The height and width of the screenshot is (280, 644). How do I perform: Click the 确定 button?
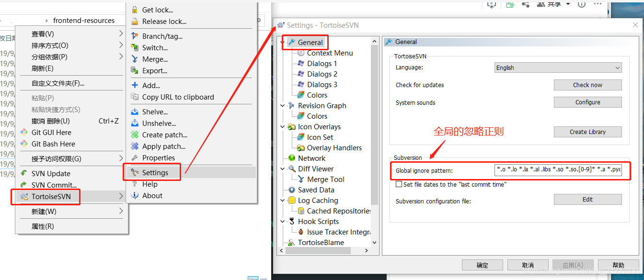[483, 265]
